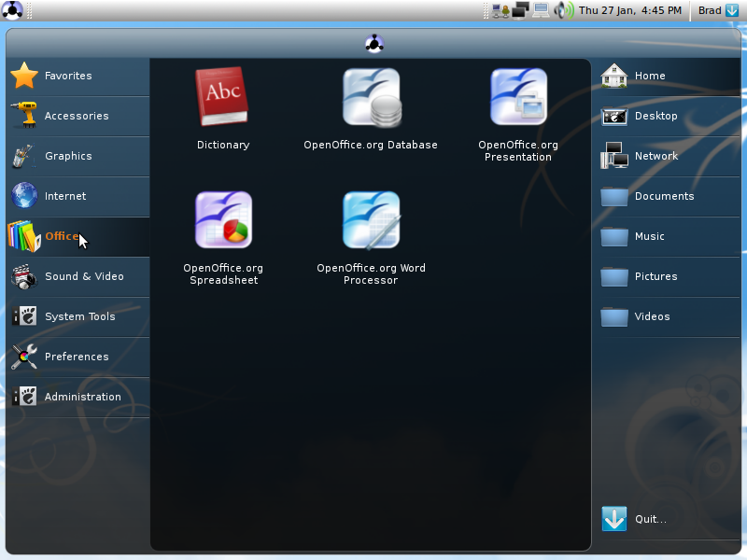Select the Sound & Video category label

(84, 276)
